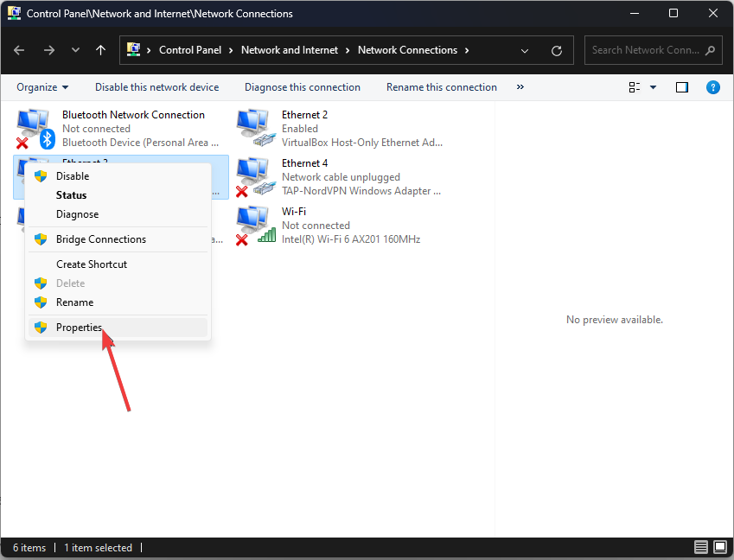Image resolution: width=734 pixels, height=560 pixels.
Task: Click VirtualBox Host-Only Ethernet adapter text
Action: [x=362, y=143]
